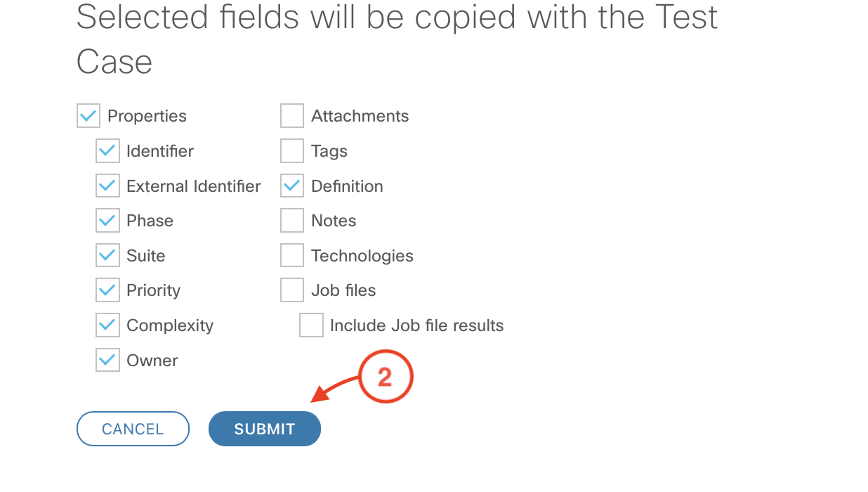The width and height of the screenshot is (868, 492).
Task: Enable the Attachments checkbox
Action: coord(292,116)
